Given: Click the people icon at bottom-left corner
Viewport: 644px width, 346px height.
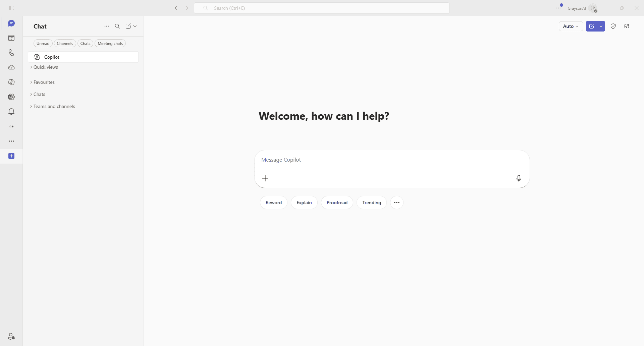Looking at the screenshot, I should 11,336.
